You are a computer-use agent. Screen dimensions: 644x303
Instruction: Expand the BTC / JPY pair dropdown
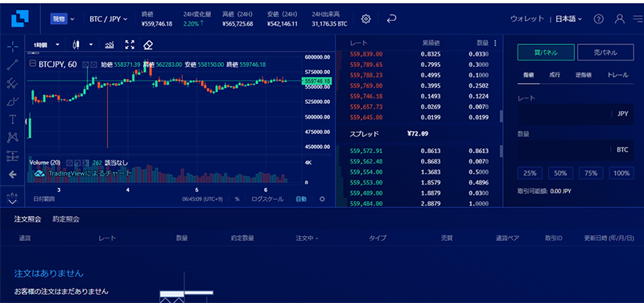point(109,19)
